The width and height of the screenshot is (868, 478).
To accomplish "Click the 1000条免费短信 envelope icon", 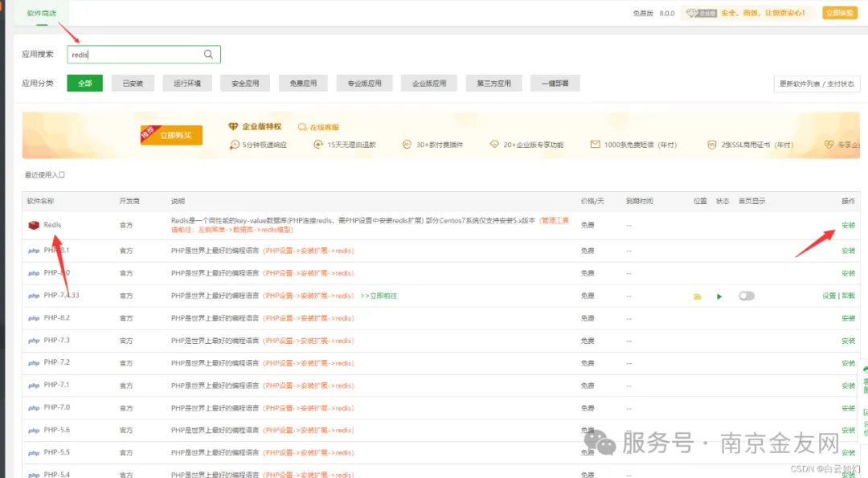I will pos(595,145).
